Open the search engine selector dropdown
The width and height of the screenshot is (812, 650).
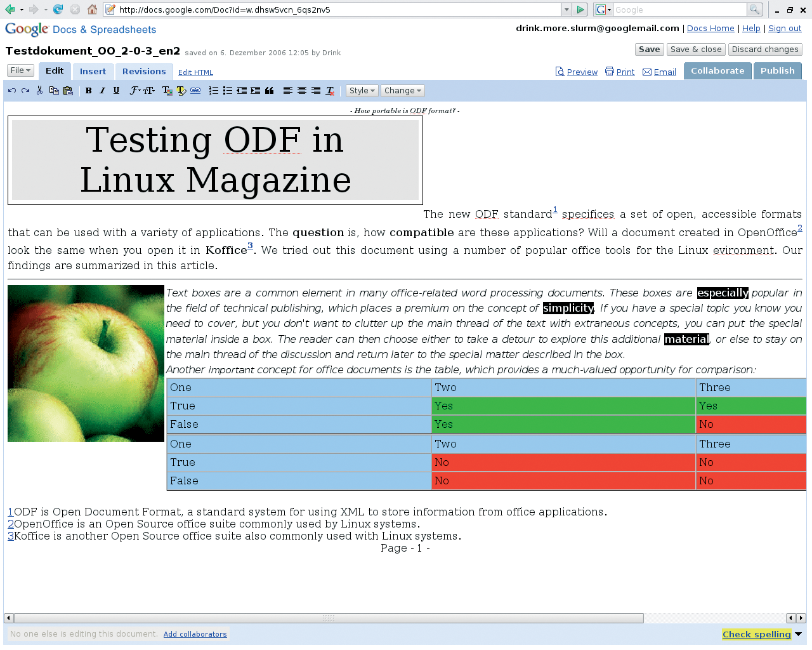pos(603,10)
